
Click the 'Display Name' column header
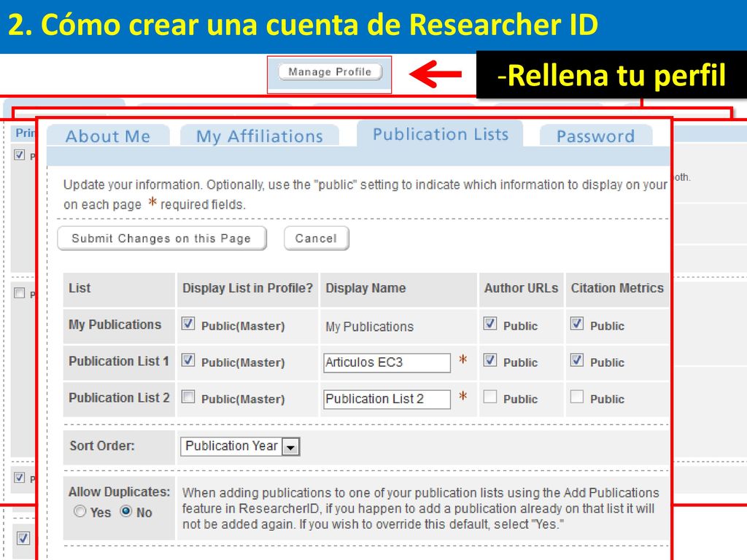click(x=366, y=288)
